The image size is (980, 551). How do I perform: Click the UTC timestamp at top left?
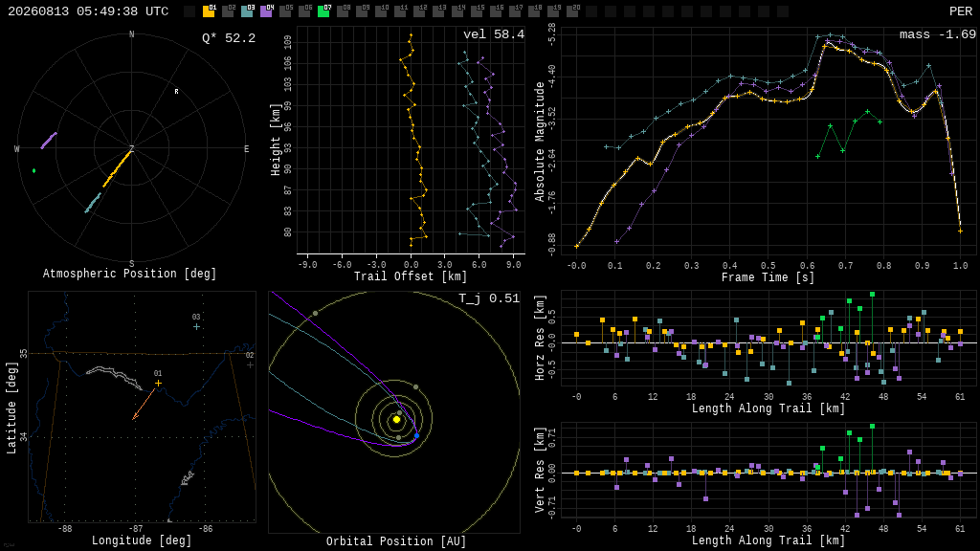[x=88, y=11]
